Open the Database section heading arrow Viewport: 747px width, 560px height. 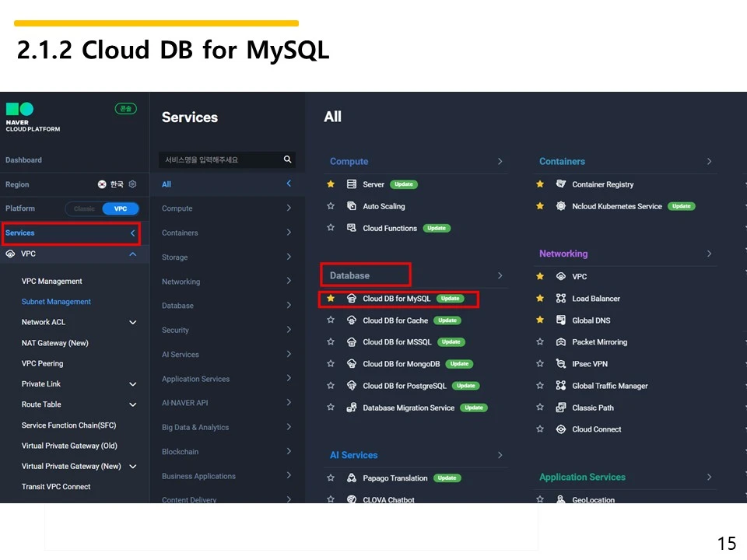[x=500, y=275]
